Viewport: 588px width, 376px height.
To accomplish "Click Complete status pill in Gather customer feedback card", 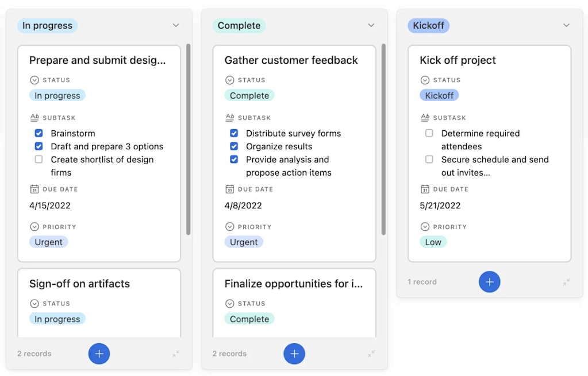I will 249,95.
